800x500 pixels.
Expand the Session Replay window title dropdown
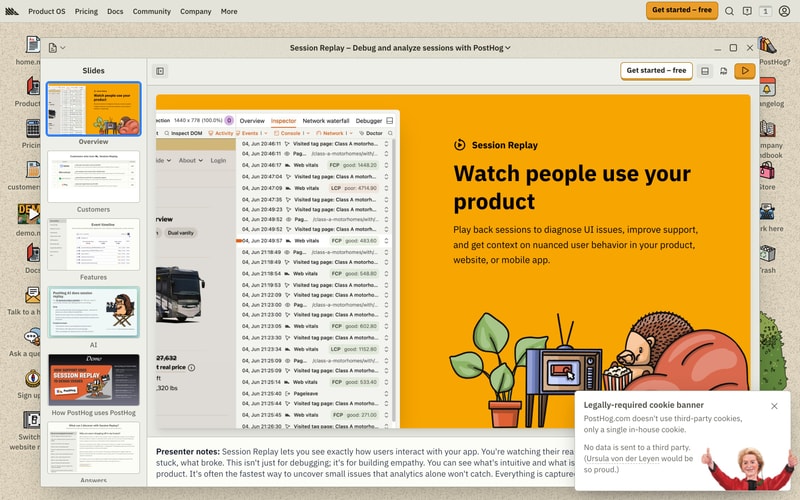tap(400, 48)
